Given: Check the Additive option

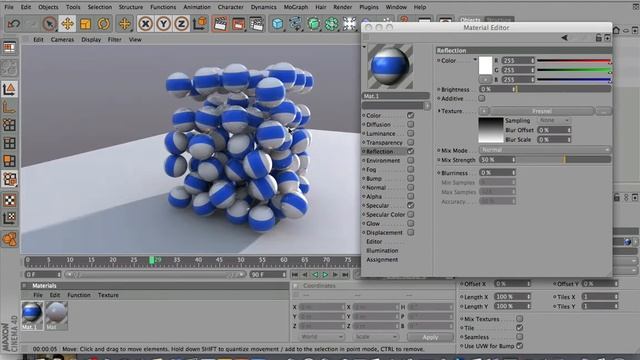Looking at the screenshot, I should click(482, 98).
